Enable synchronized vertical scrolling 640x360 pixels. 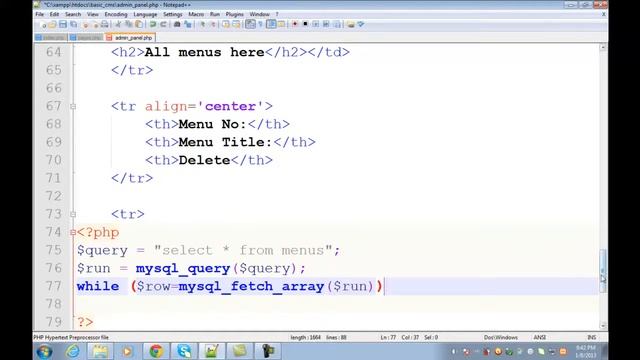(226, 24)
